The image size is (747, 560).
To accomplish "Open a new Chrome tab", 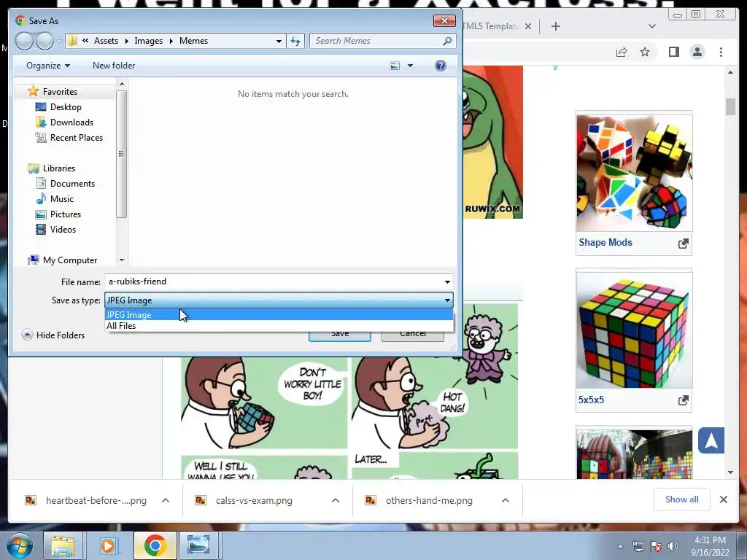I will pyautogui.click(x=555, y=26).
